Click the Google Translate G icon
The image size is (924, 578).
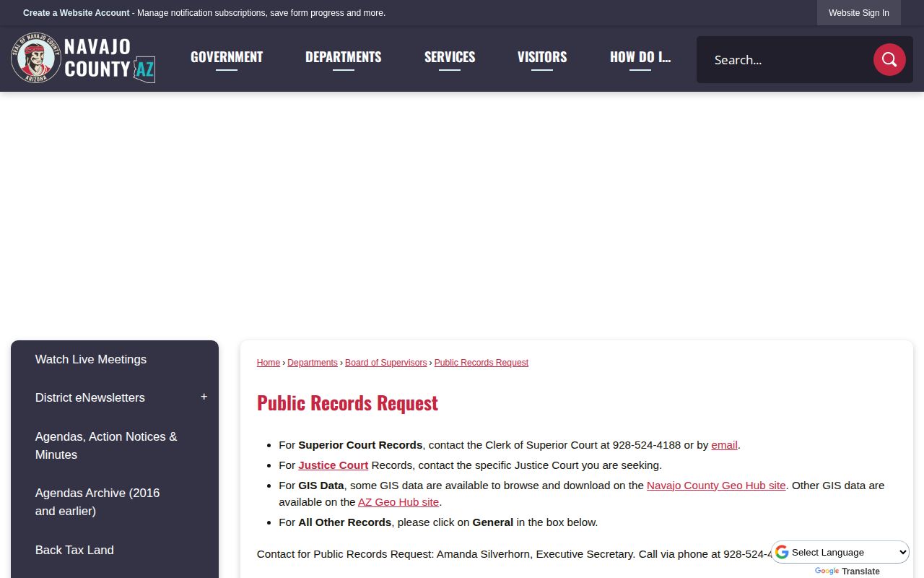tap(782, 552)
